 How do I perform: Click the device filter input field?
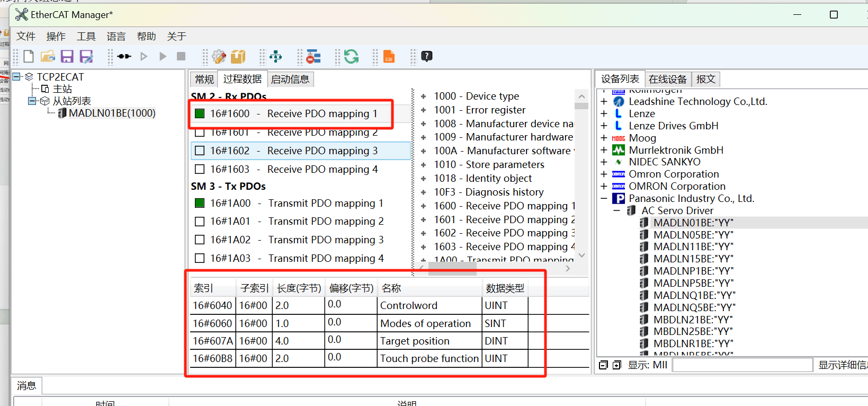(742, 365)
